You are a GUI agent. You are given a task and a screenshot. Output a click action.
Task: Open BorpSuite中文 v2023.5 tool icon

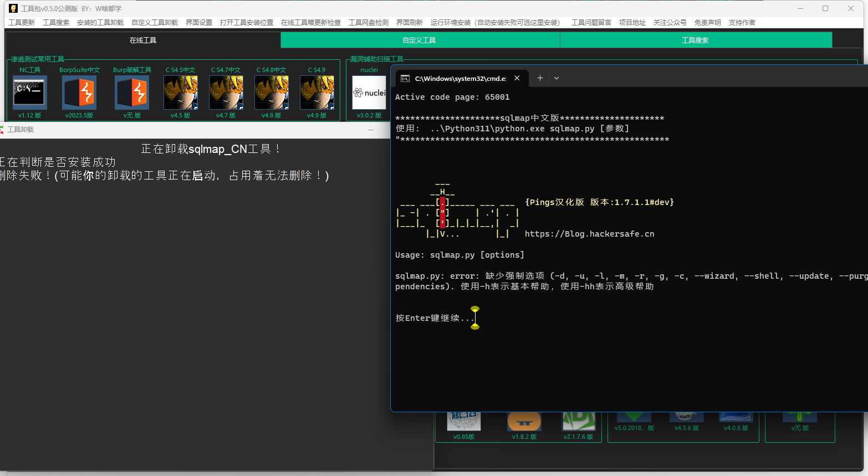click(79, 92)
